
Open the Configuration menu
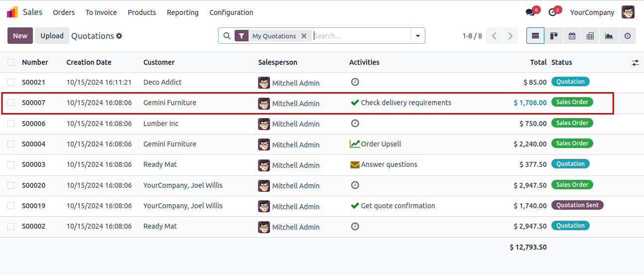pyautogui.click(x=231, y=12)
